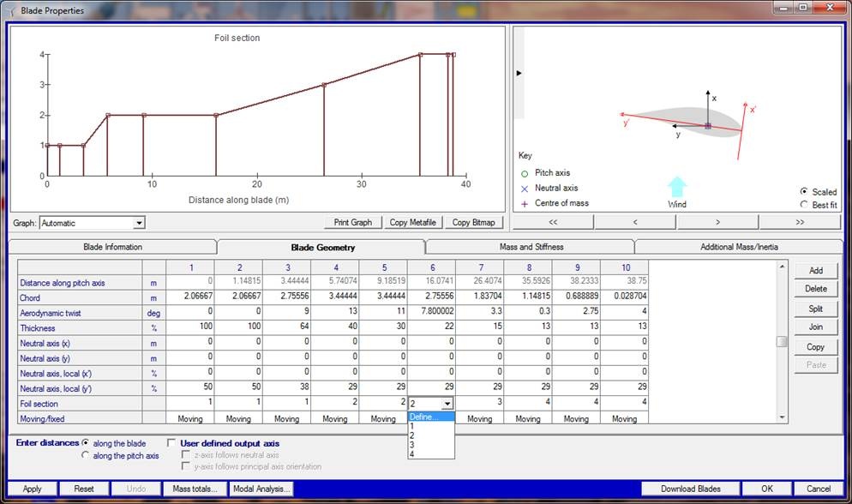
Task: Open the Graph Automatic dropdown
Action: (139, 223)
